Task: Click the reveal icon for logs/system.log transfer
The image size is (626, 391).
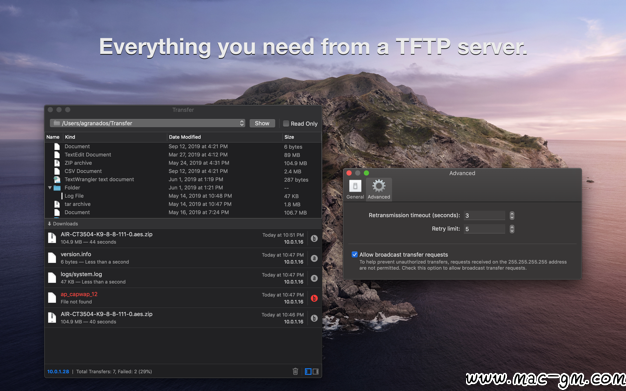Action: [314, 278]
